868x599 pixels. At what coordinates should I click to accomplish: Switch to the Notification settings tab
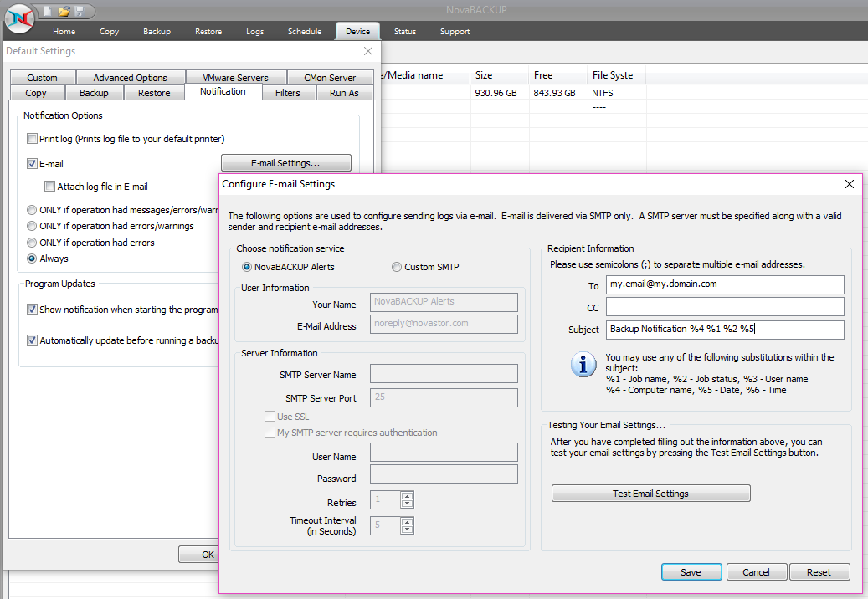223,92
